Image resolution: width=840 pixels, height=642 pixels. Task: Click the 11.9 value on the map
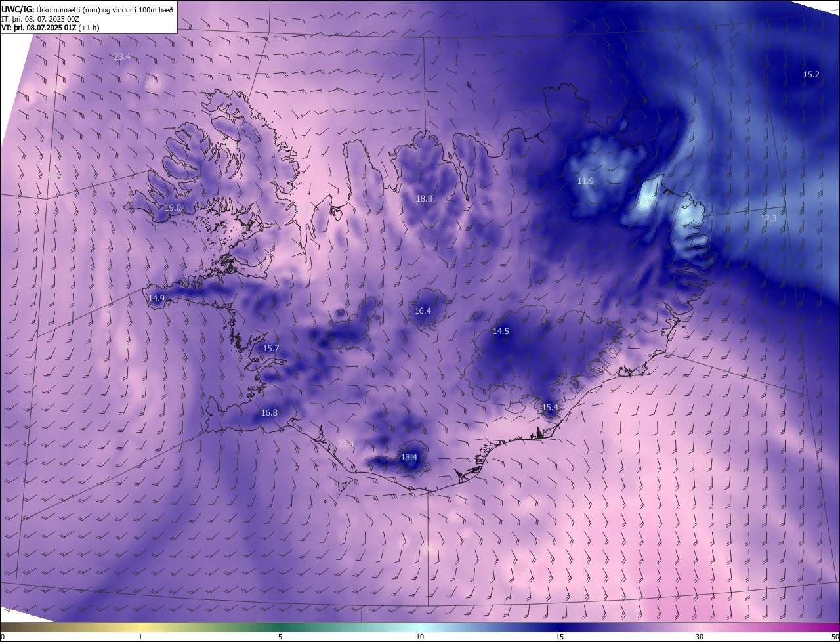585,181
